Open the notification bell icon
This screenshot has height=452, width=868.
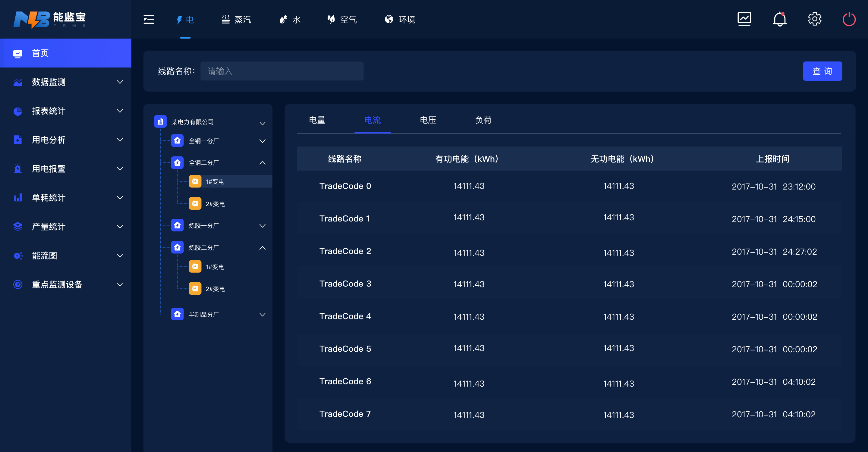[779, 19]
